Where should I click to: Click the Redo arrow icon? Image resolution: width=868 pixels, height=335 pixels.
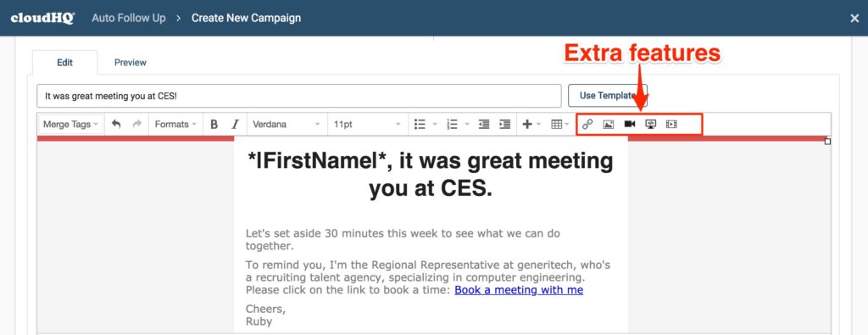coord(137,124)
